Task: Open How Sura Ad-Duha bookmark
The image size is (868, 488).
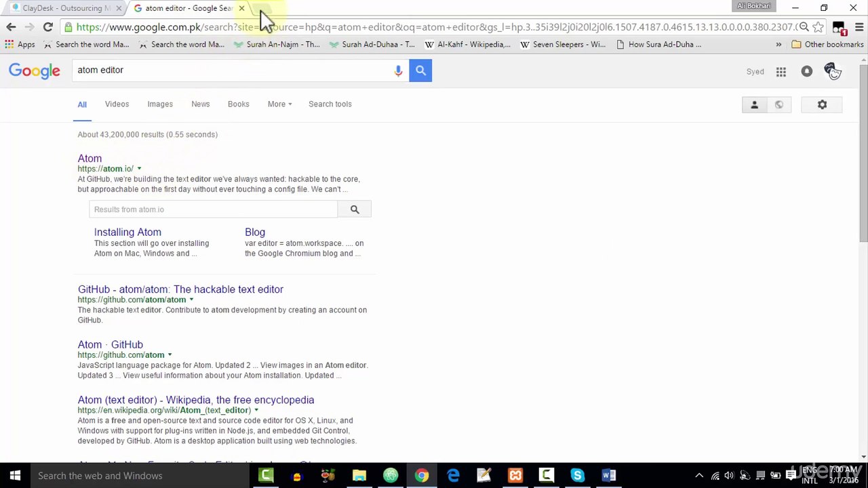Action: (658, 45)
